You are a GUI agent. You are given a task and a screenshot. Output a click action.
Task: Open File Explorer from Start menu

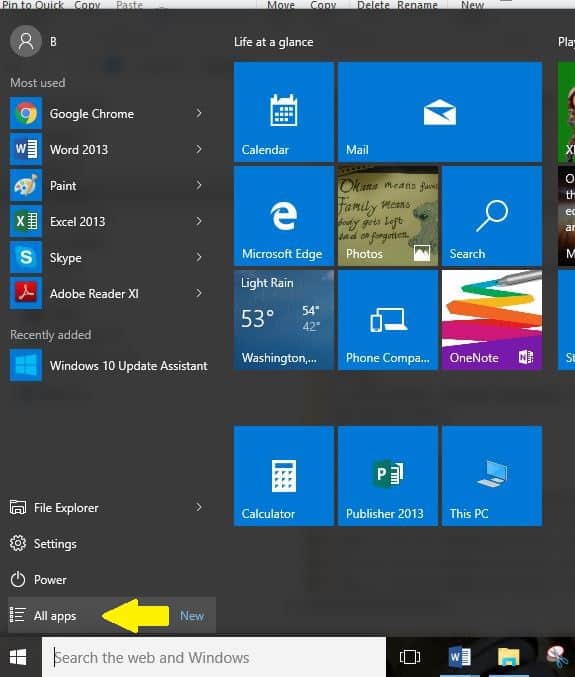[x=112, y=507]
